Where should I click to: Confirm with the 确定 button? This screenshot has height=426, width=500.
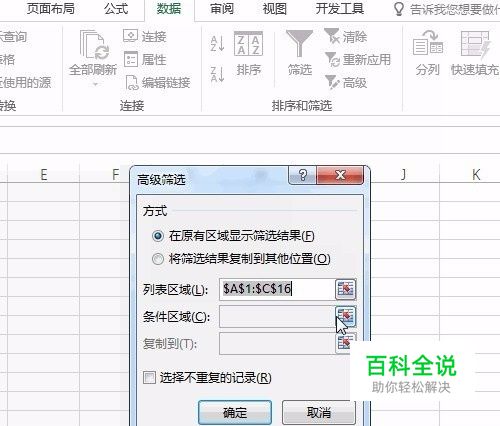pos(235,413)
